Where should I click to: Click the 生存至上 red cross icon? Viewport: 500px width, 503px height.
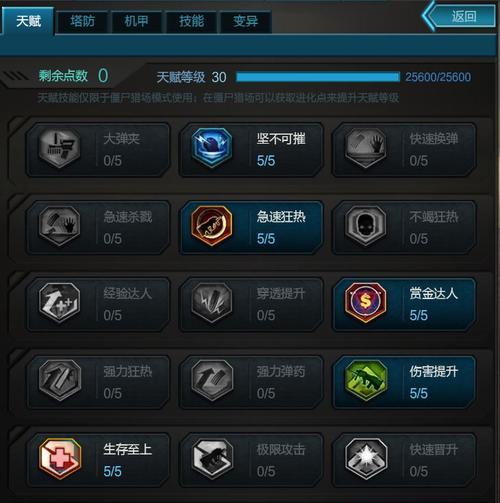[x=60, y=459]
